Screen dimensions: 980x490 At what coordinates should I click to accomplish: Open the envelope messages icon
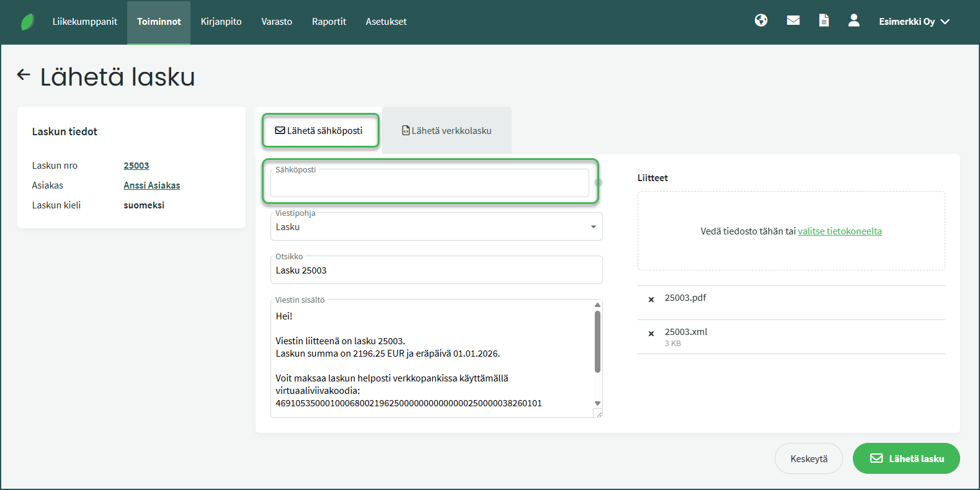click(793, 20)
